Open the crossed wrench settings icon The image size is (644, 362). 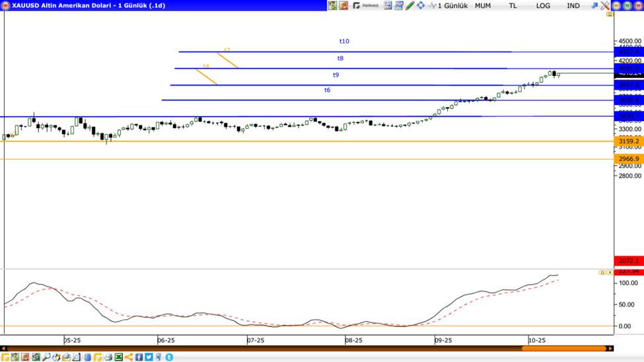point(605,5)
